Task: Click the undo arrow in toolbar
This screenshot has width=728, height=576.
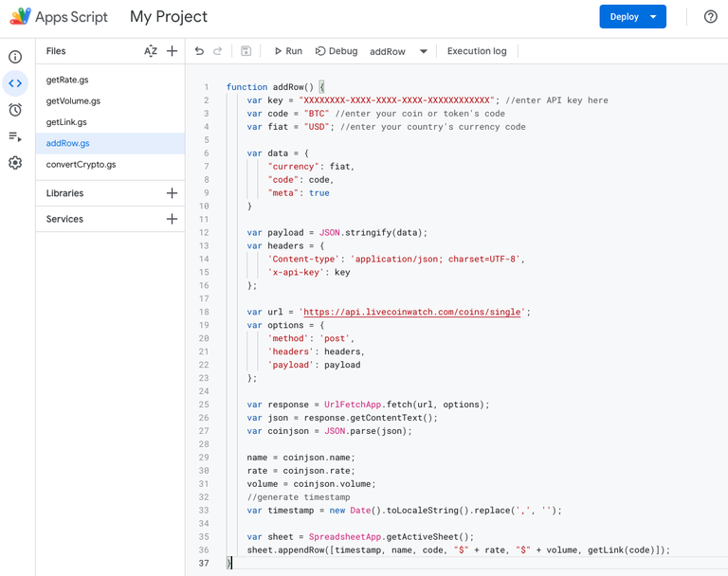Action: click(x=199, y=51)
